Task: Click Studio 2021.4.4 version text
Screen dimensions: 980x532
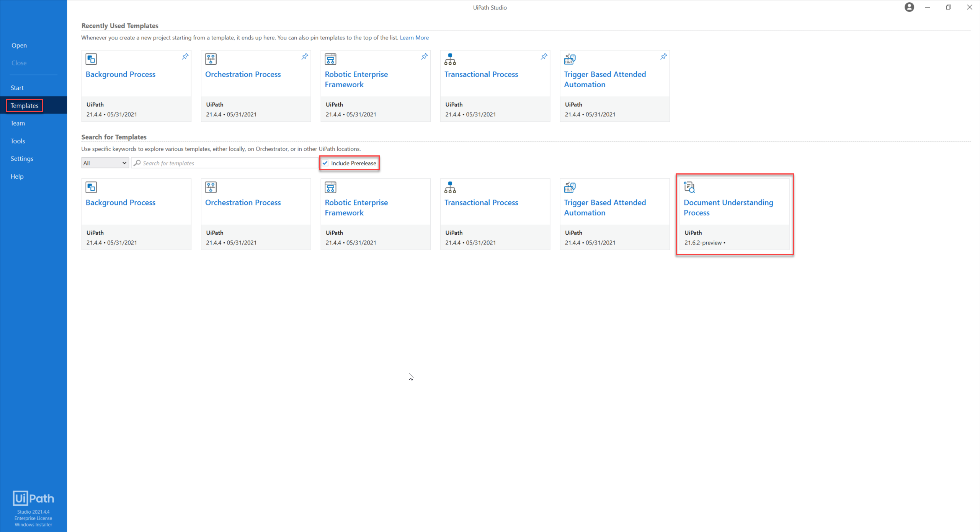Action: click(x=33, y=512)
